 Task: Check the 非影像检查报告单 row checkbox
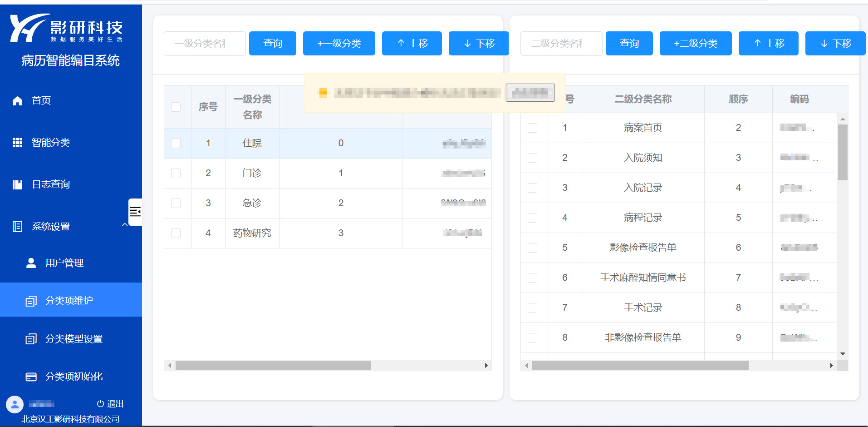(533, 338)
